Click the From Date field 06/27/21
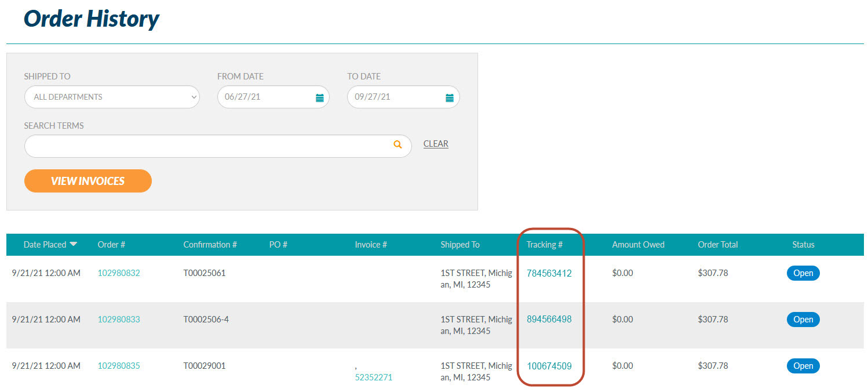The height and width of the screenshot is (392, 868). 273,97
